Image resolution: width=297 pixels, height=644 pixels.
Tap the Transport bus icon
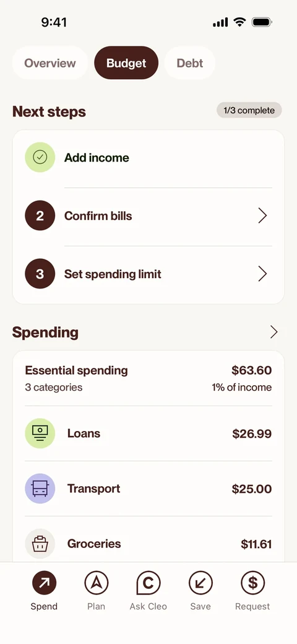[40, 489]
